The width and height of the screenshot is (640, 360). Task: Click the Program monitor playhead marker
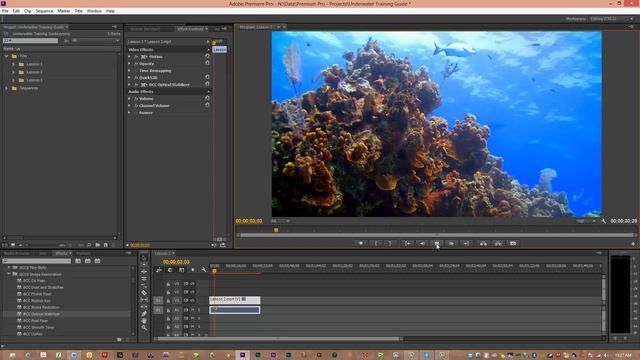coord(276,230)
